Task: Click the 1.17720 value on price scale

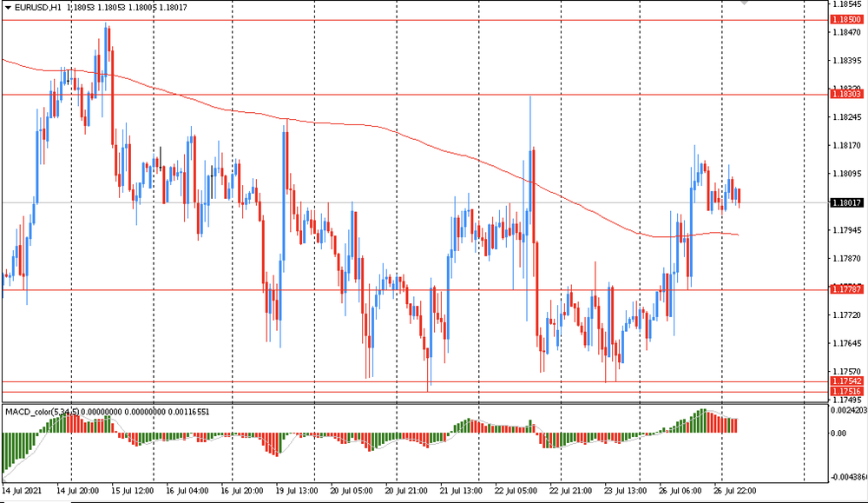Action: click(x=847, y=314)
